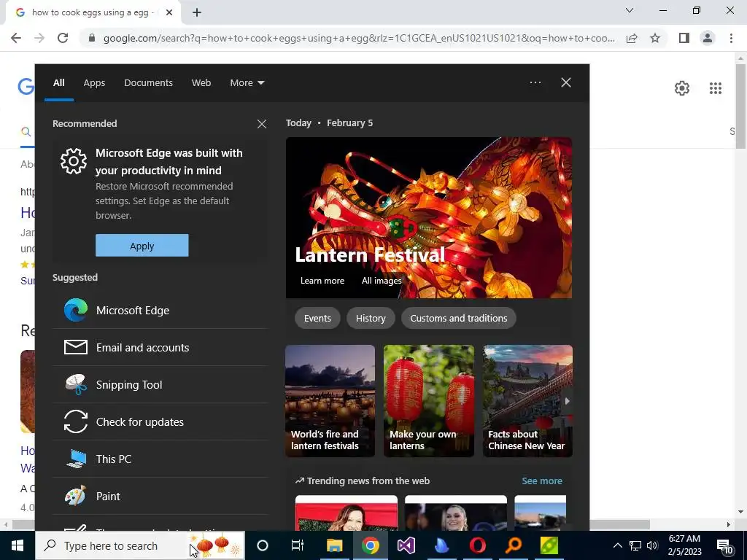Screen dimensions: 747x560
Task: Open Chrome three-dot menu
Action: (x=731, y=38)
